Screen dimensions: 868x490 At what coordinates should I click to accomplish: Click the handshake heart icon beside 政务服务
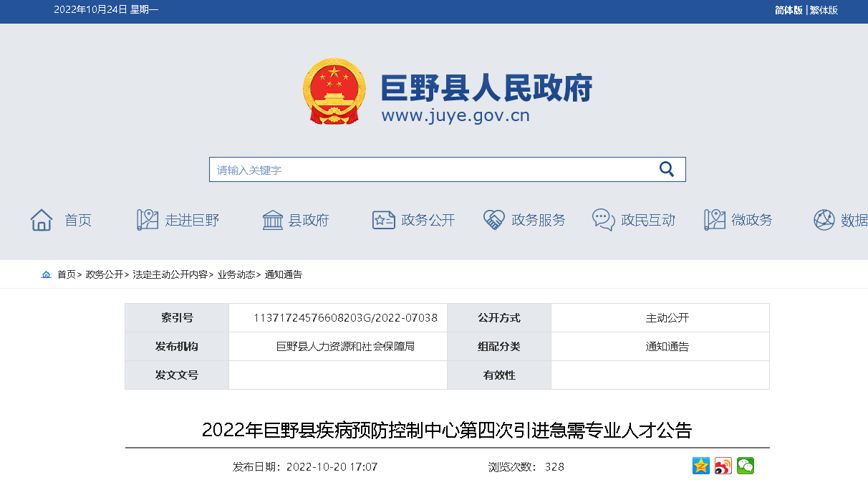point(494,220)
